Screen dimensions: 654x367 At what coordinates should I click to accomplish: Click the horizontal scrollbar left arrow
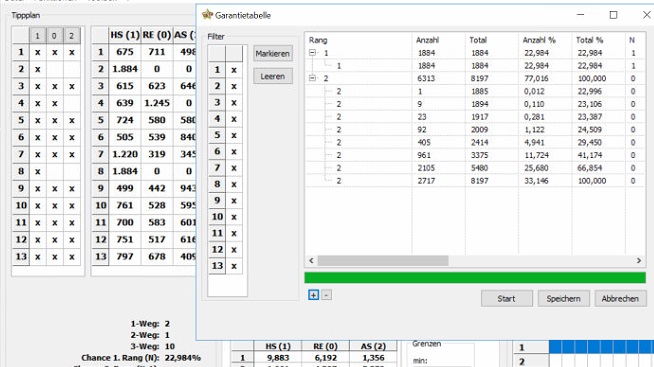coord(311,261)
